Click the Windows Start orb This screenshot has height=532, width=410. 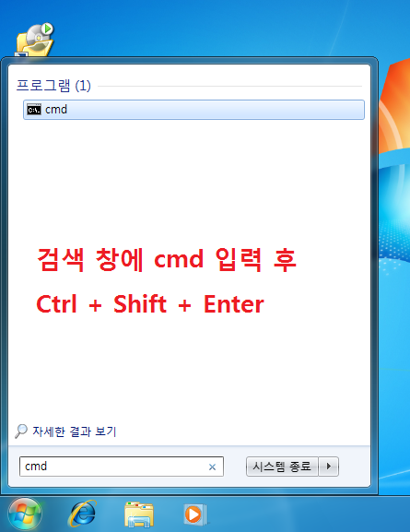25,514
